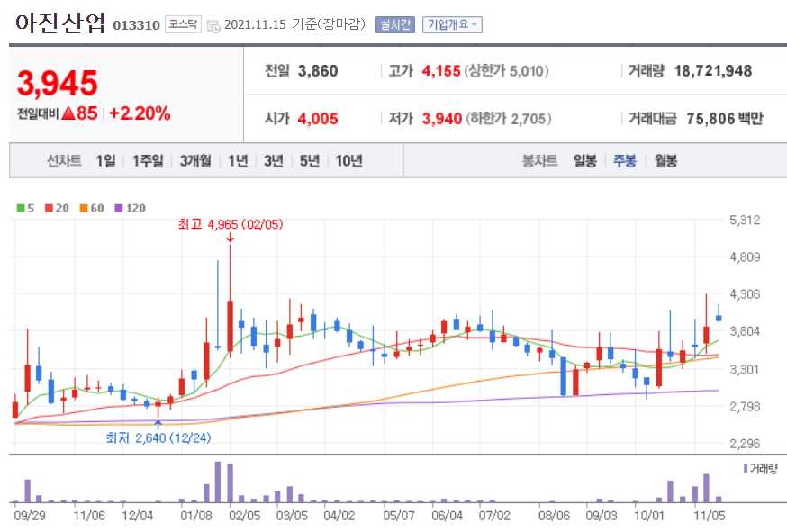Click the 전일 value 3,860
The image size is (787, 532).
click(318, 71)
